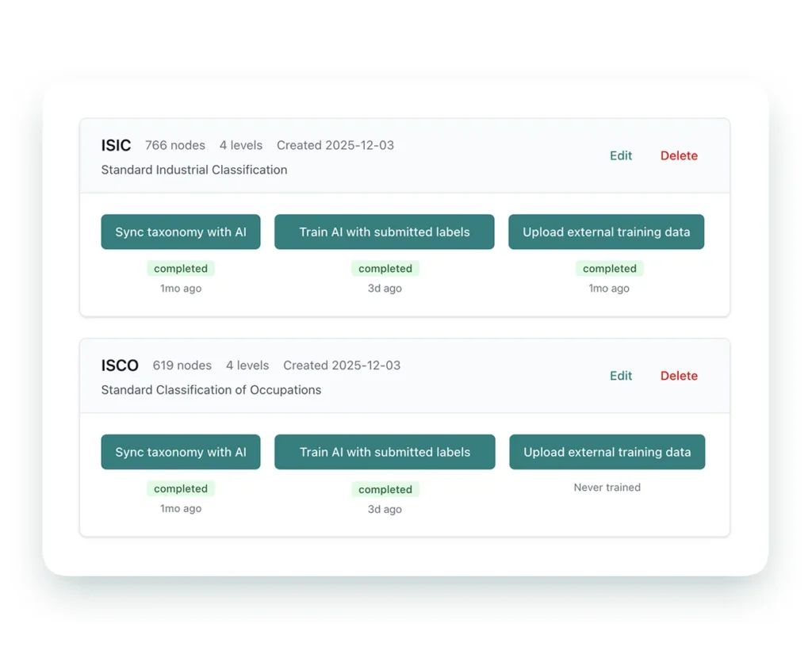Click the Standard Industrial Classification description
The width and height of the screenshot is (812, 658).
click(x=194, y=170)
